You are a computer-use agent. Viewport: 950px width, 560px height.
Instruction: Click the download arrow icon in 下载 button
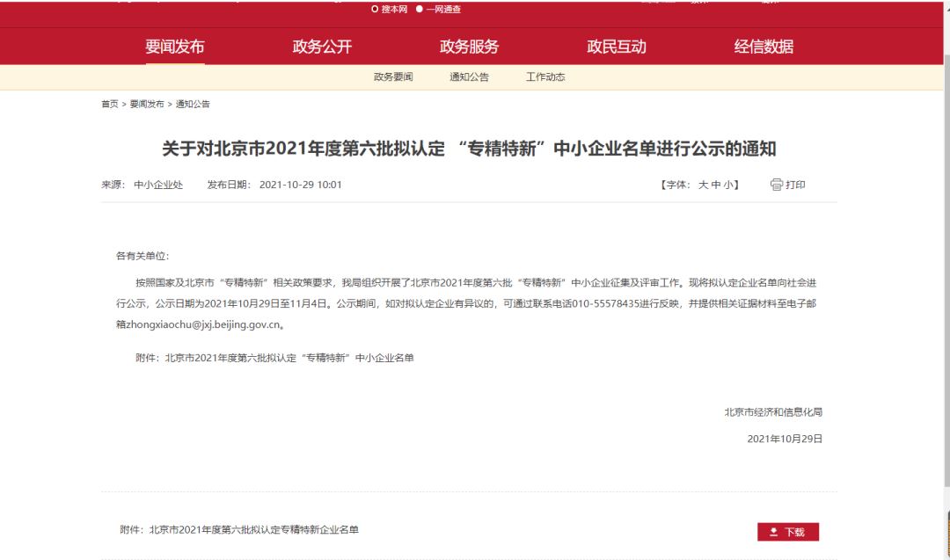[773, 532]
